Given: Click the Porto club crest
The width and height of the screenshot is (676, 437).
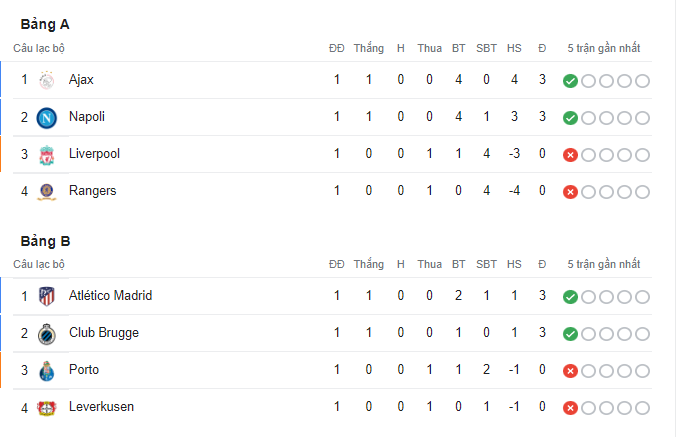Looking at the screenshot, I should [x=47, y=371].
